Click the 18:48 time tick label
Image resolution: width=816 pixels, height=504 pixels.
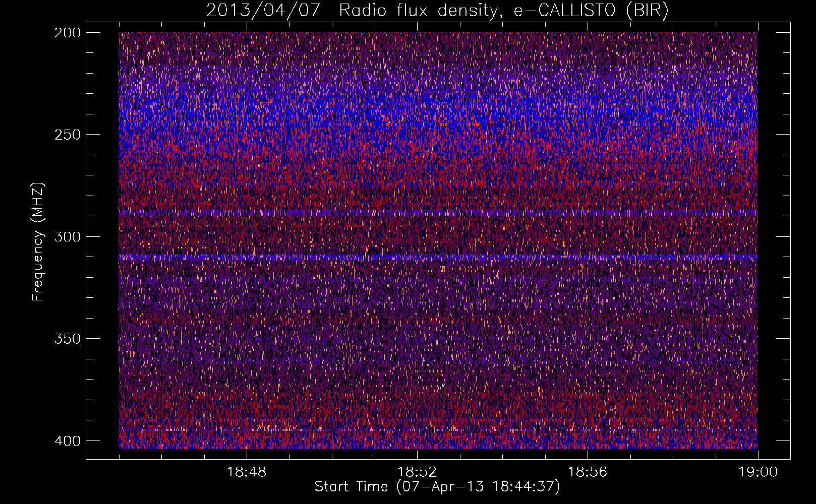(x=247, y=472)
